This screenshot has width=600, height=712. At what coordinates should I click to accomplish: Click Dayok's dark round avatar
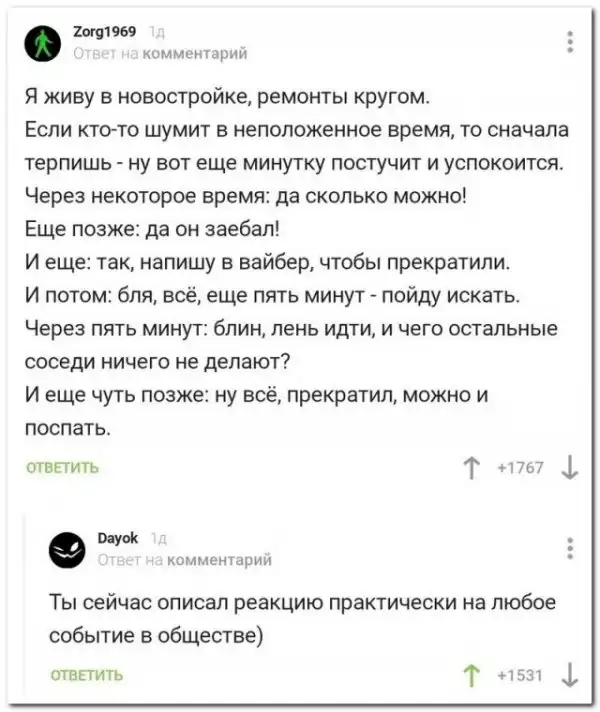click(x=66, y=549)
